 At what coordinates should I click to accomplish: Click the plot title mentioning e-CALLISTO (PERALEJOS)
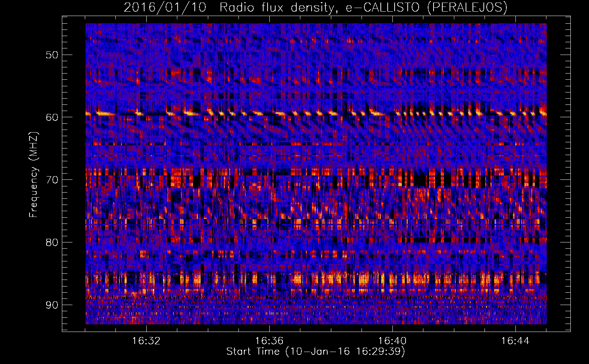pyautogui.click(x=315, y=8)
